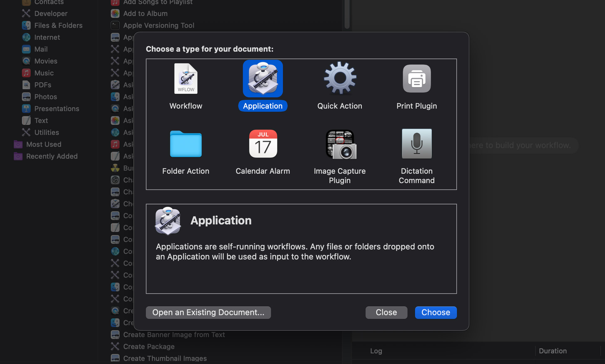Select the Application robot icon
The width and height of the screenshot is (605, 364).
pos(263,79)
